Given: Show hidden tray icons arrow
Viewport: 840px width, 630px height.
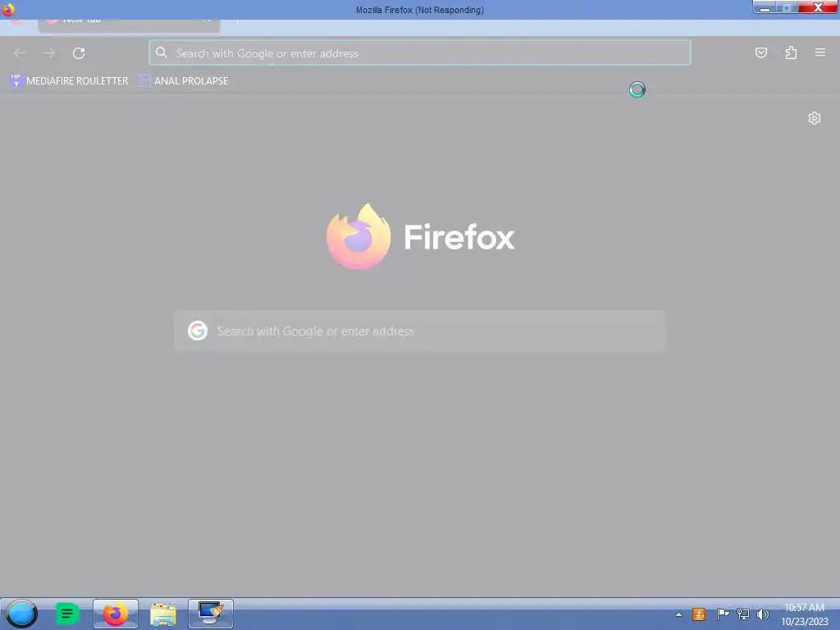Looking at the screenshot, I should (x=678, y=615).
